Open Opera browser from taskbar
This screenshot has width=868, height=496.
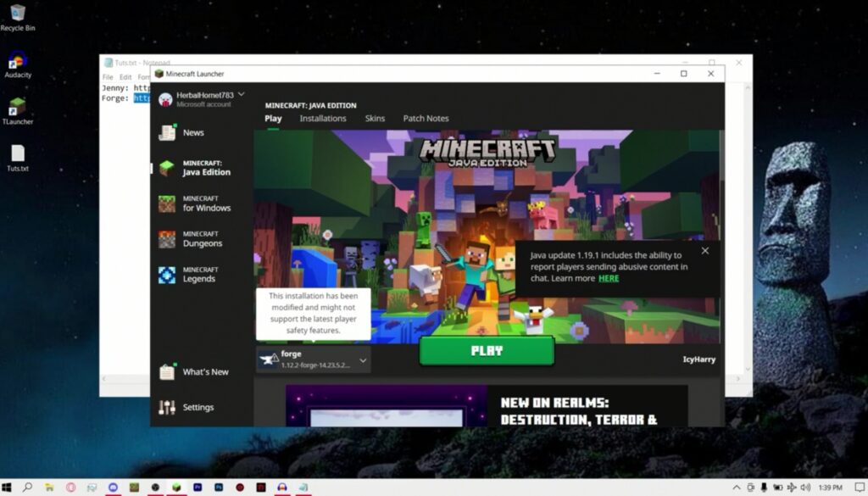coord(71,488)
